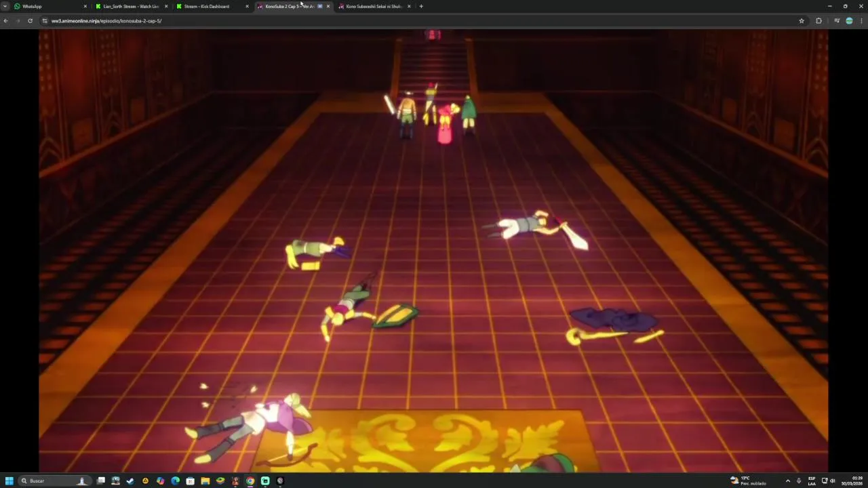The width and height of the screenshot is (868, 488).
Task: Go back to the previous page
Action: point(6,21)
